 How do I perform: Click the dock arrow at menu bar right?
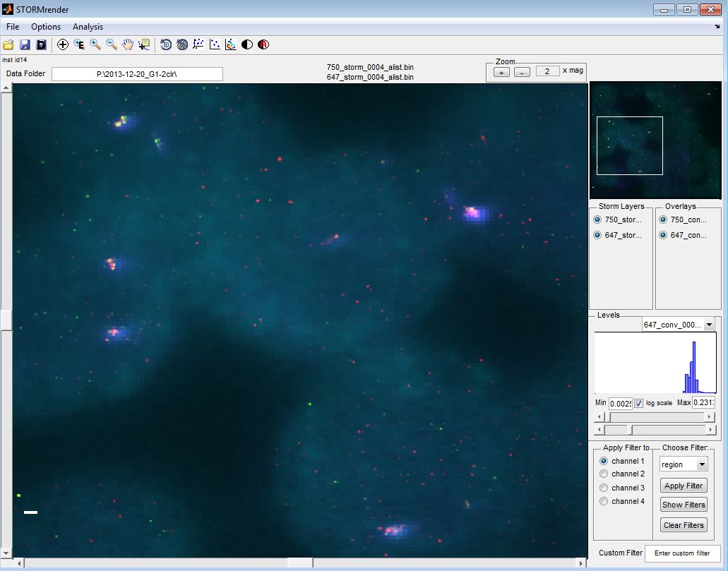(x=717, y=27)
